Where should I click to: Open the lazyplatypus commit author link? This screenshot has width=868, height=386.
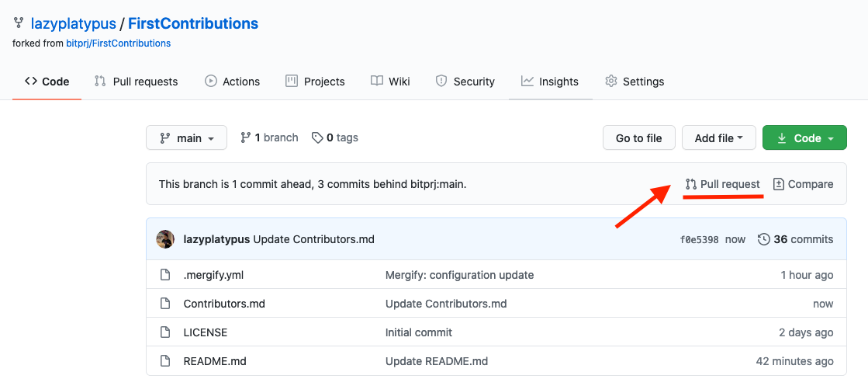(x=216, y=239)
